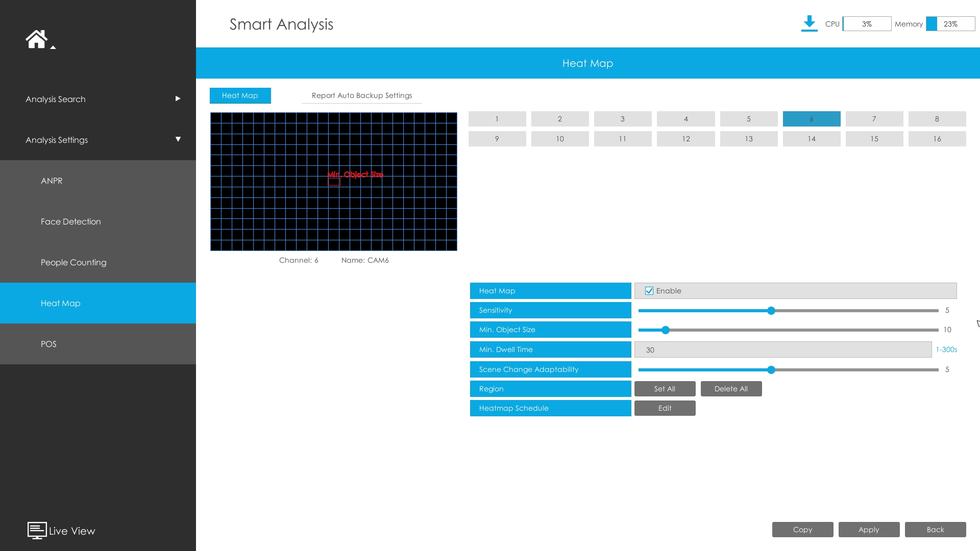
Task: Select Heat Map in sidebar
Action: [x=98, y=303]
